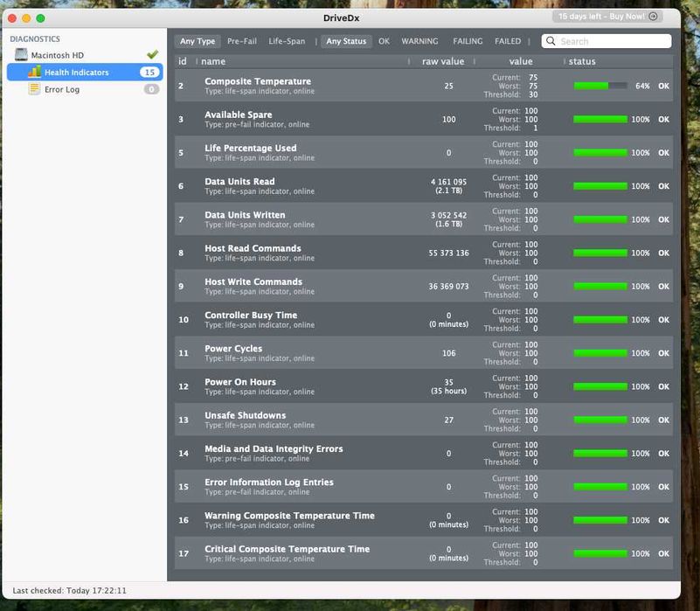Click the Error Log notepad icon

click(x=34, y=89)
